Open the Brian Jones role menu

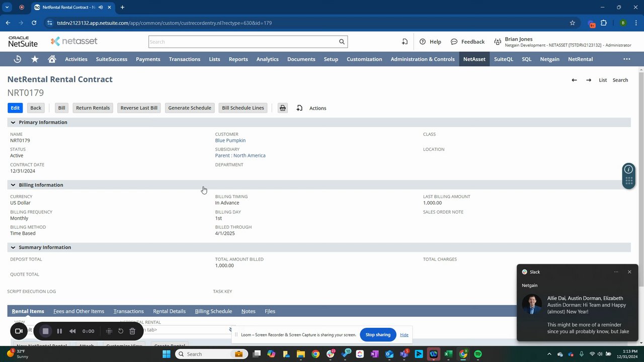tap(562, 42)
